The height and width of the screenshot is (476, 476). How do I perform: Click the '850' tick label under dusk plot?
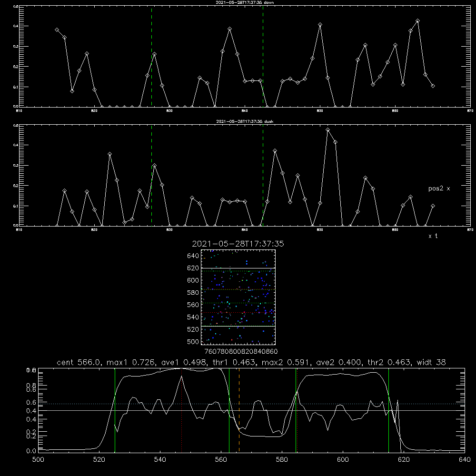[x=320, y=230]
